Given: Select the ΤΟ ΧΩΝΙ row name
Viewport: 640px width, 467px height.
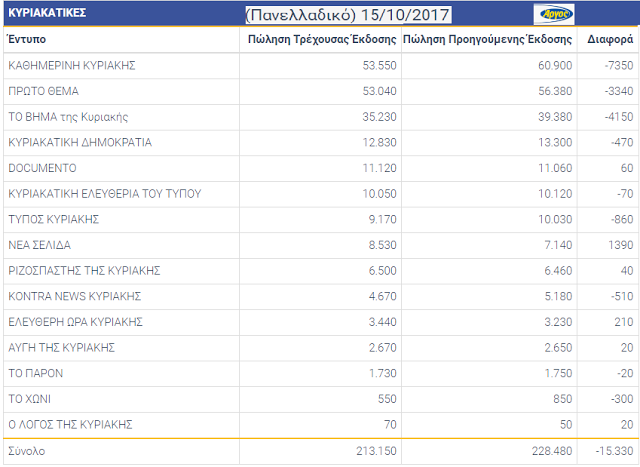Looking at the screenshot, I should (x=28, y=399).
